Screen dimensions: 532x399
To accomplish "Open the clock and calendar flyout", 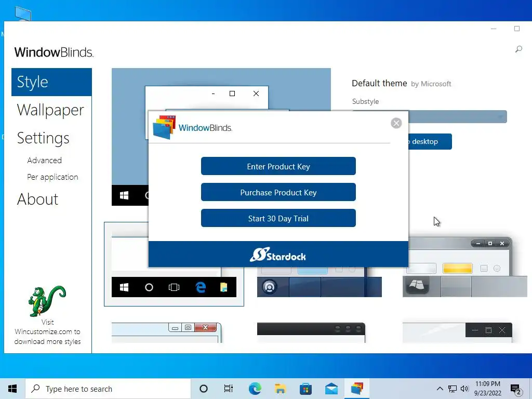I will [x=487, y=389].
